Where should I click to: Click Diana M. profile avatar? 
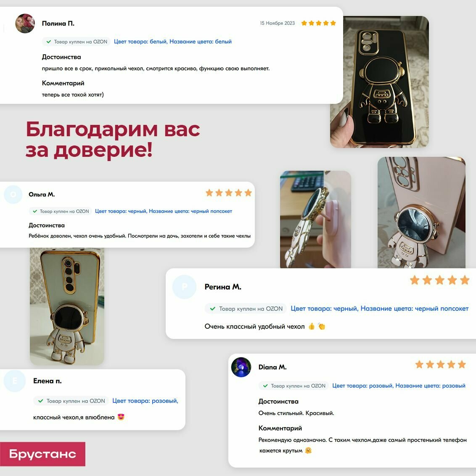click(241, 367)
